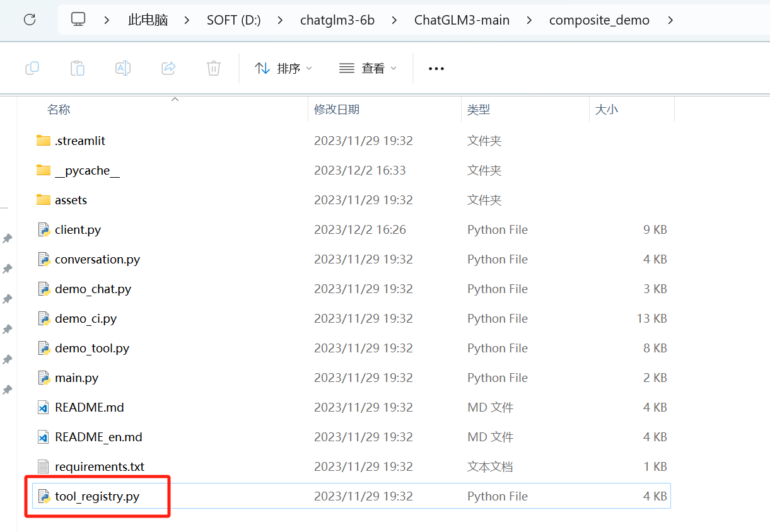Screen dimensions: 770x532
Task: Click the MD 文件 type of README.md
Action: click(x=491, y=407)
